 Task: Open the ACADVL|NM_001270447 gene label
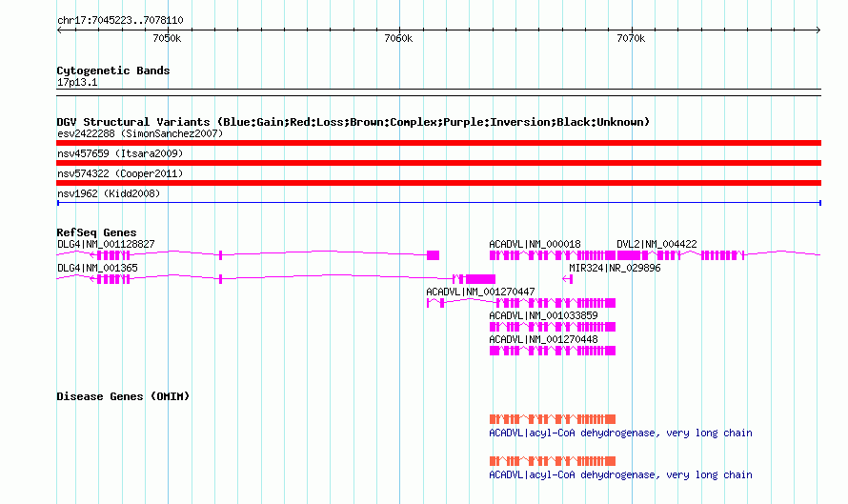coord(480,292)
